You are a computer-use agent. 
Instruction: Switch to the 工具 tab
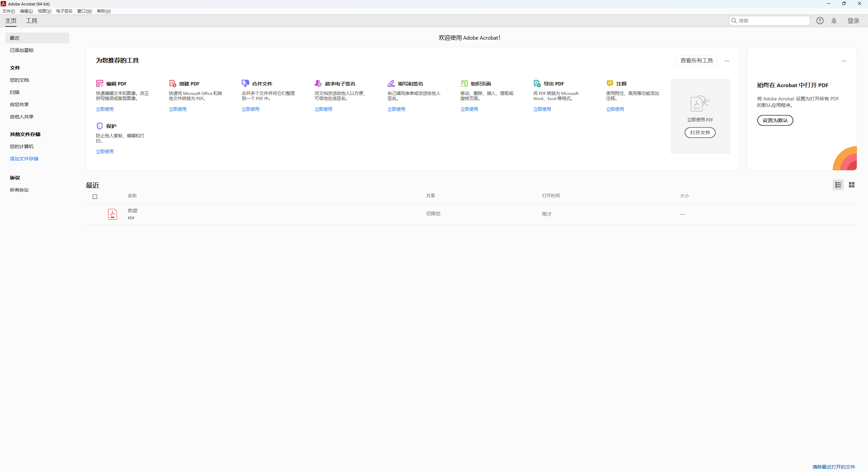point(32,21)
